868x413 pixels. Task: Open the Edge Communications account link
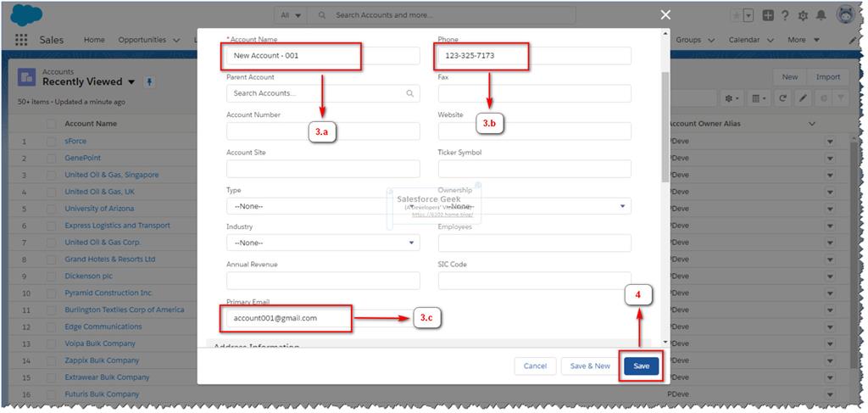103,326
